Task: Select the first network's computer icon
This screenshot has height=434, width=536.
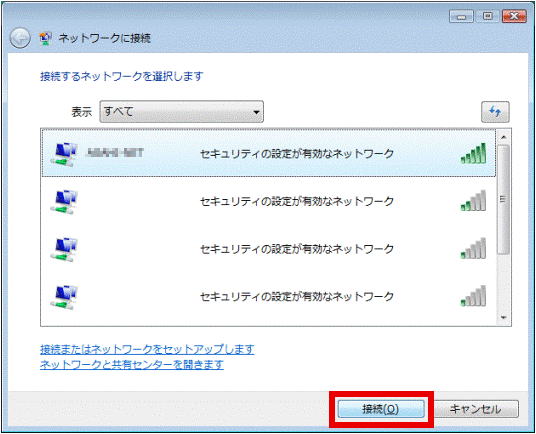Action: 64,153
